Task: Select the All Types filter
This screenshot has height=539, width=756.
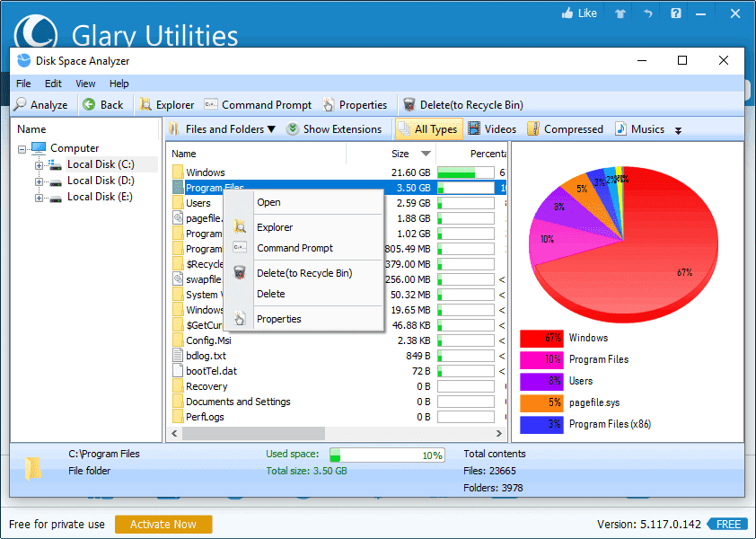Action: point(428,128)
